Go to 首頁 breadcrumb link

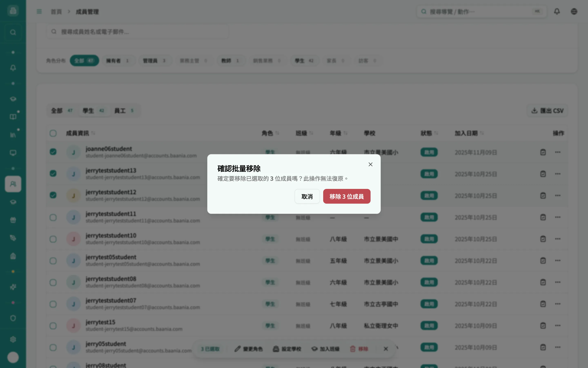pos(56,12)
